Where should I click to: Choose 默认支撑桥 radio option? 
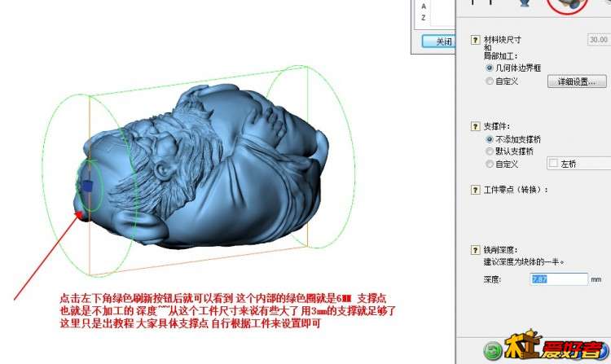click(x=490, y=151)
